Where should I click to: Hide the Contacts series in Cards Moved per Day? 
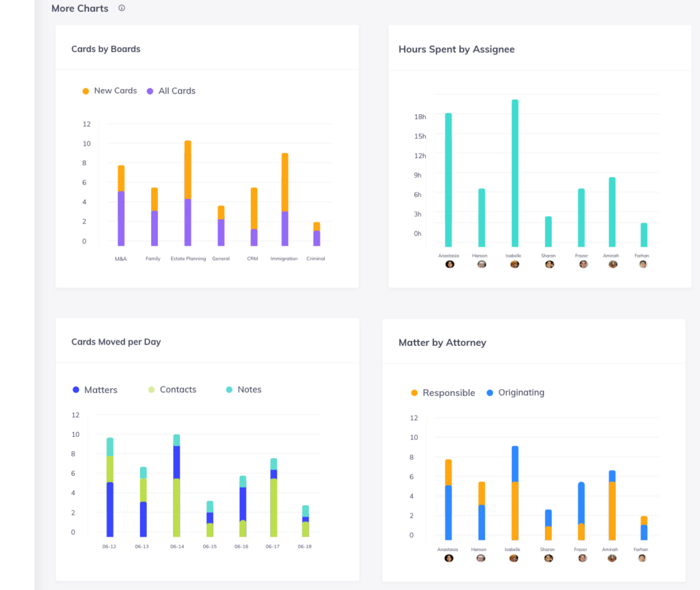coord(177,390)
